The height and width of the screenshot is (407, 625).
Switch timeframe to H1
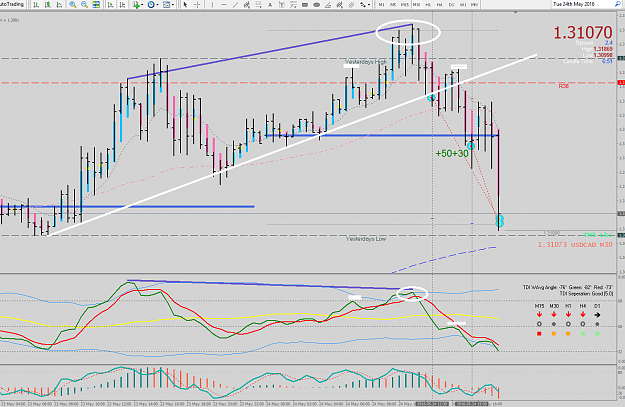point(428,5)
